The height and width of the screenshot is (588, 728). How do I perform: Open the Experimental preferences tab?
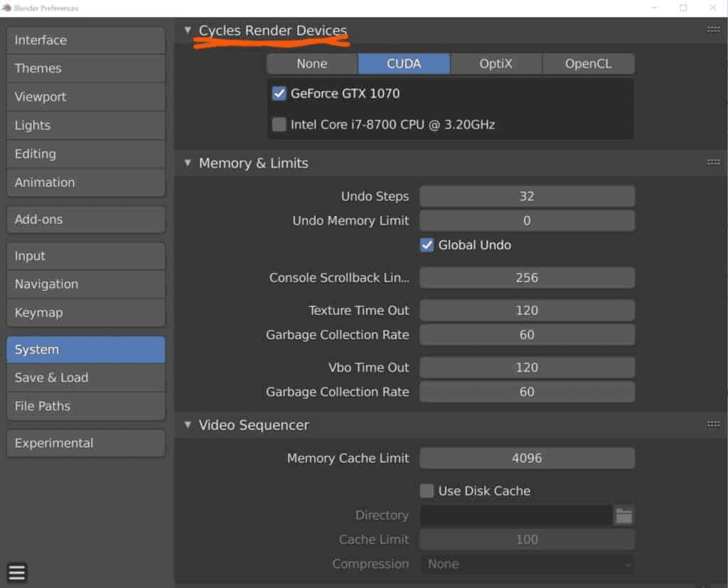(86, 443)
